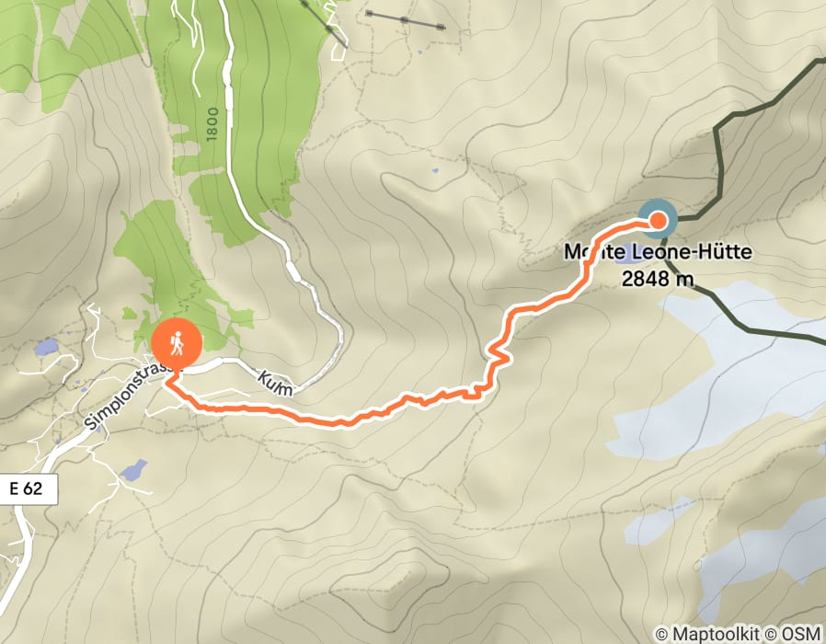Click the ski lift line at the top
The height and width of the screenshot is (644, 826).
point(405,20)
